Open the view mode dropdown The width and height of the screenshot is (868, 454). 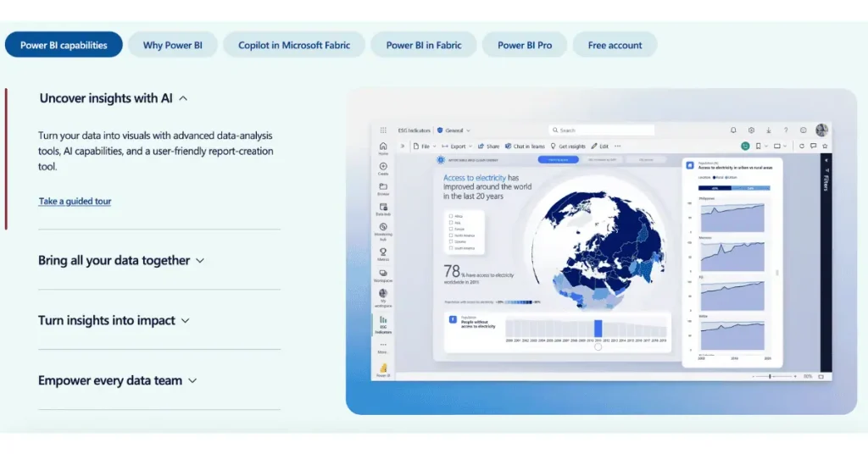pos(780,146)
